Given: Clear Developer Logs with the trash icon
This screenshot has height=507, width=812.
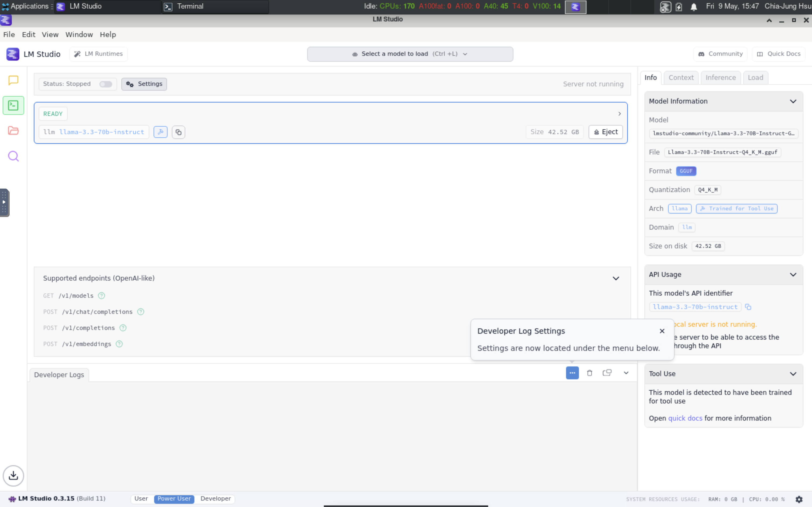Looking at the screenshot, I should [x=590, y=373].
